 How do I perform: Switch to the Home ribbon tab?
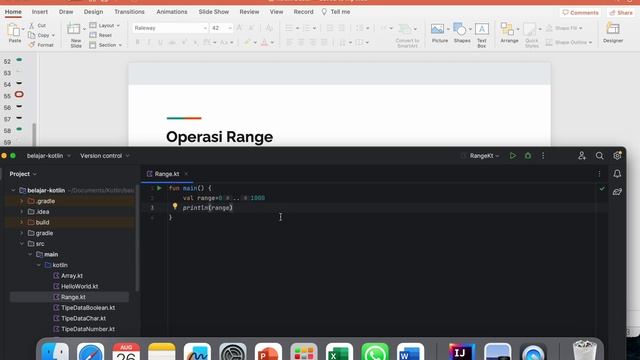(x=13, y=12)
